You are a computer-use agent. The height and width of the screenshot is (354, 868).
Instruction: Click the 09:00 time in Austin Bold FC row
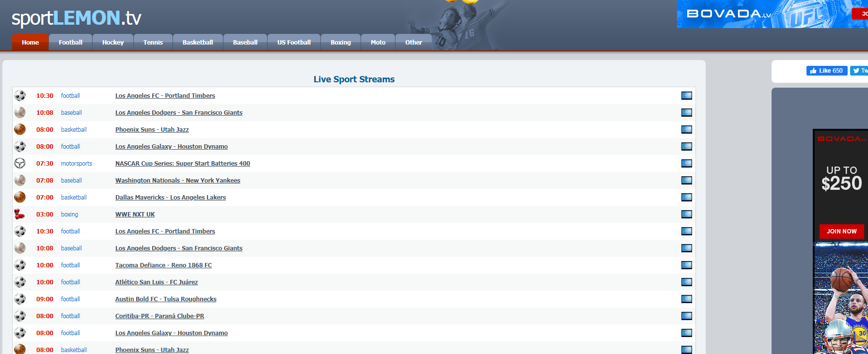(45, 299)
